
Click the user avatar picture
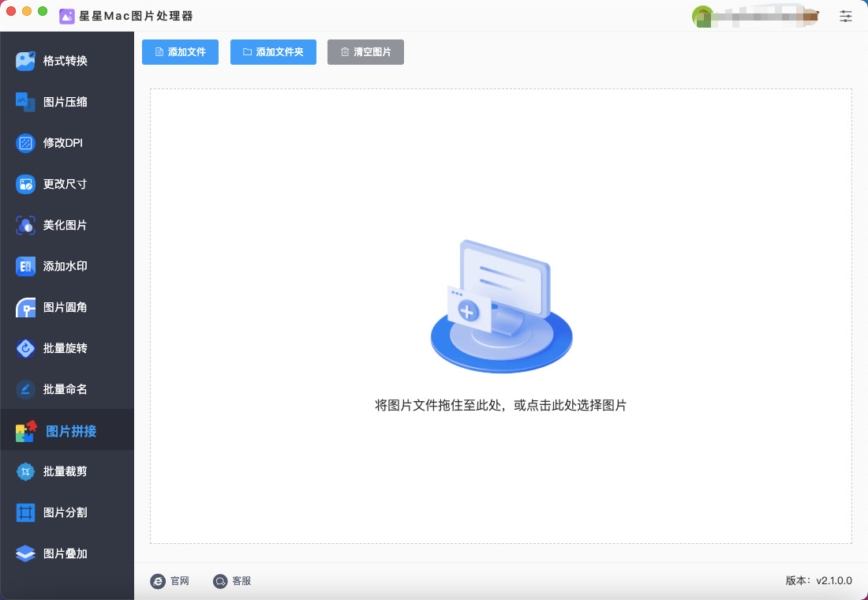point(702,16)
